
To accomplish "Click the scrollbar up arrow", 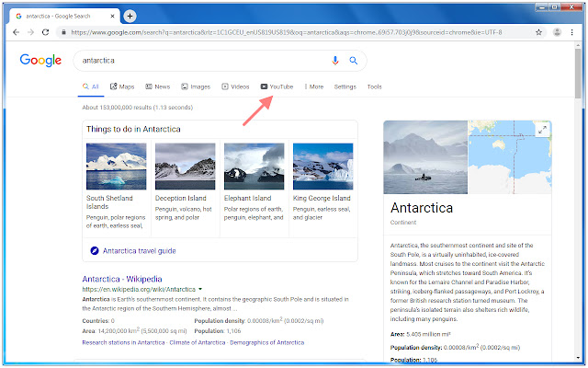I will tap(578, 45).
